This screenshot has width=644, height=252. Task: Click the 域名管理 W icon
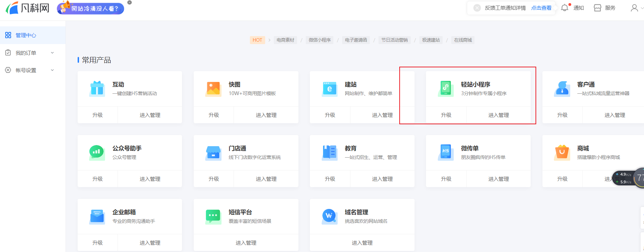329,216
